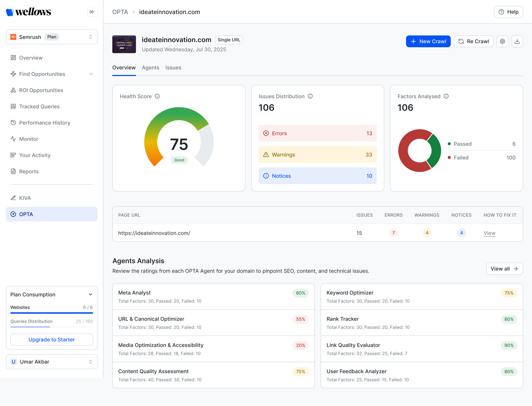
Task: Open Monitor in sidebar
Action: coord(52,139)
